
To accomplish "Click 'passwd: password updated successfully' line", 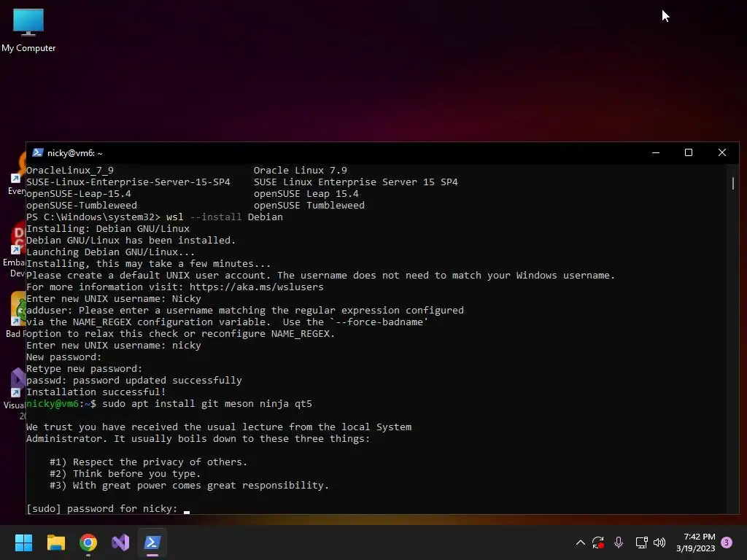I will click(x=134, y=381).
